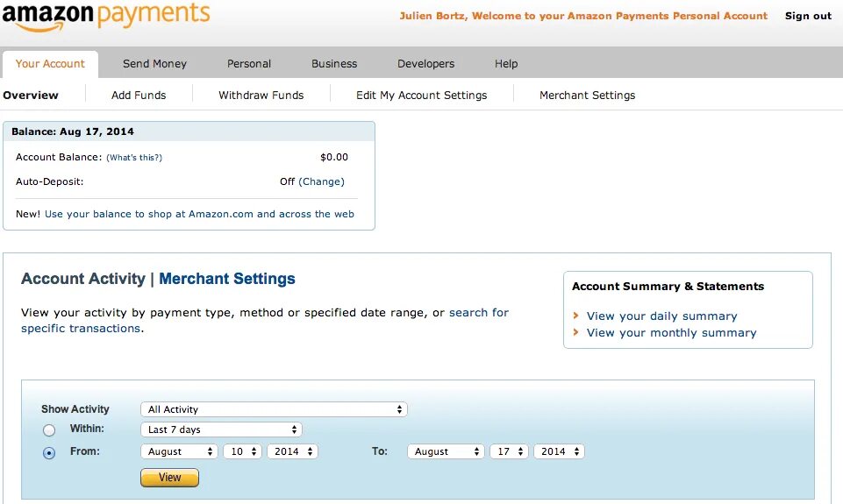This screenshot has width=843, height=504.
Task: Select the Within radio button
Action: (49, 429)
